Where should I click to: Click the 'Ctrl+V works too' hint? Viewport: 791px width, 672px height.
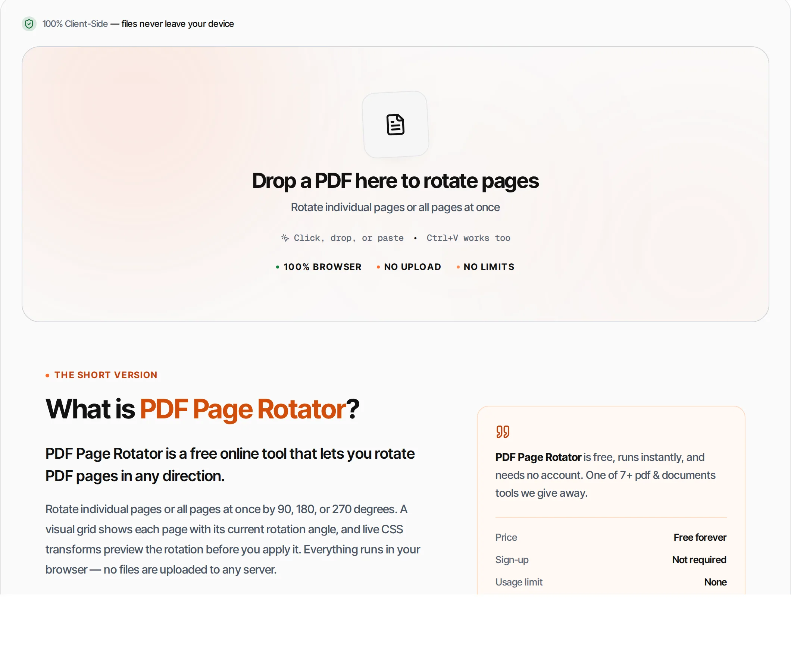pos(468,238)
